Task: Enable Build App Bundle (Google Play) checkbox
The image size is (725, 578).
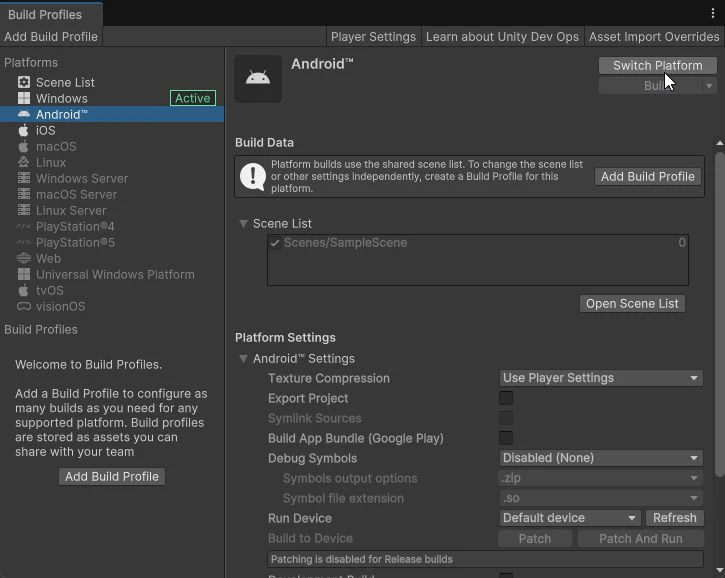Action: tap(506, 438)
